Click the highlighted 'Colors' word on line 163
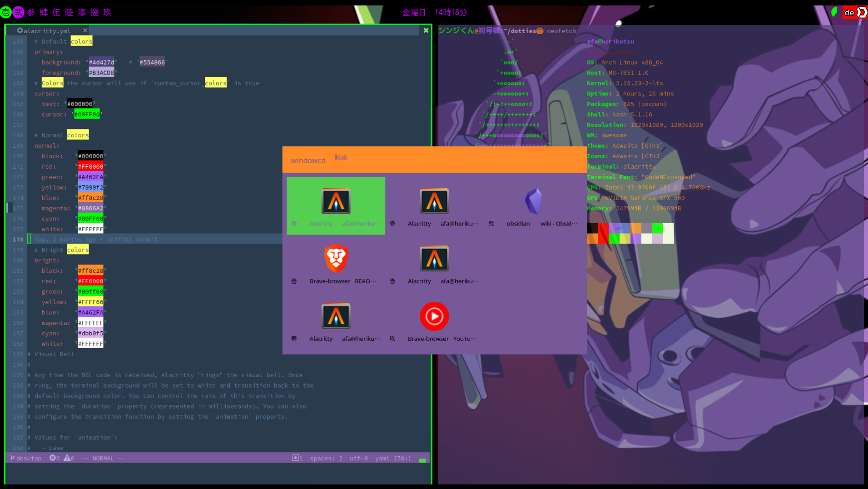Viewport: 868px width, 489px height. click(52, 83)
